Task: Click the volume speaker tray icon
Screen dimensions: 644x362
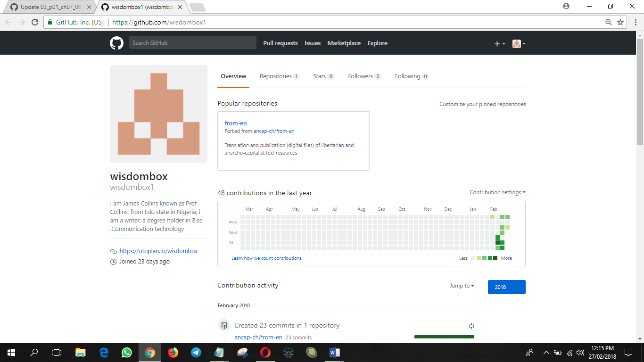Action: coord(580,352)
